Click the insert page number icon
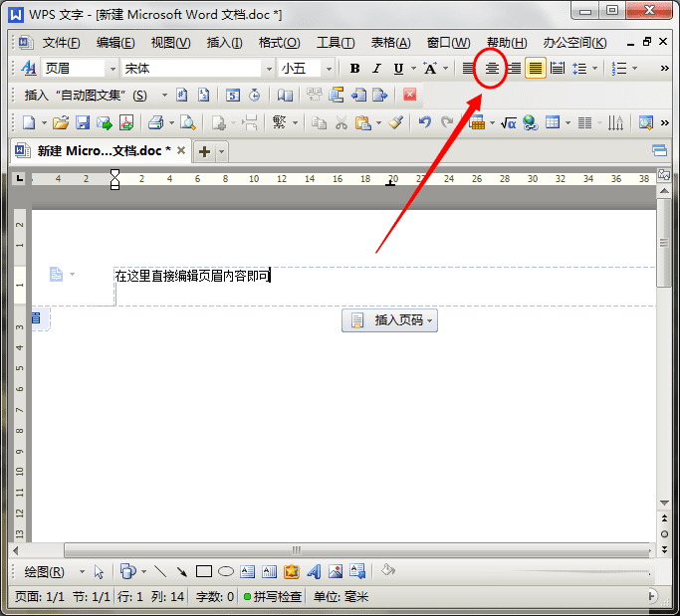680x616 pixels. (x=182, y=95)
